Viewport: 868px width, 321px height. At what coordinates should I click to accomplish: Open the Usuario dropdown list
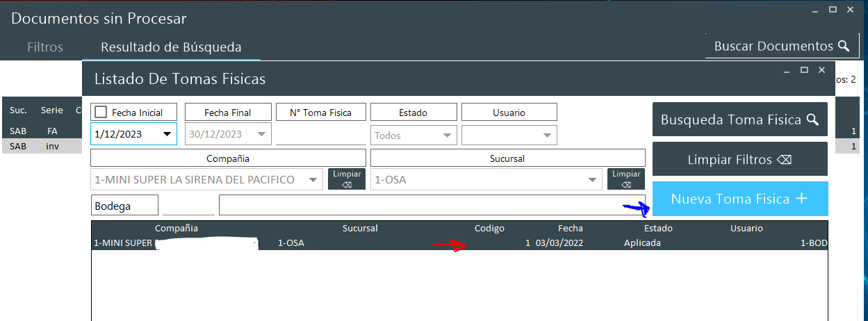pyautogui.click(x=547, y=135)
